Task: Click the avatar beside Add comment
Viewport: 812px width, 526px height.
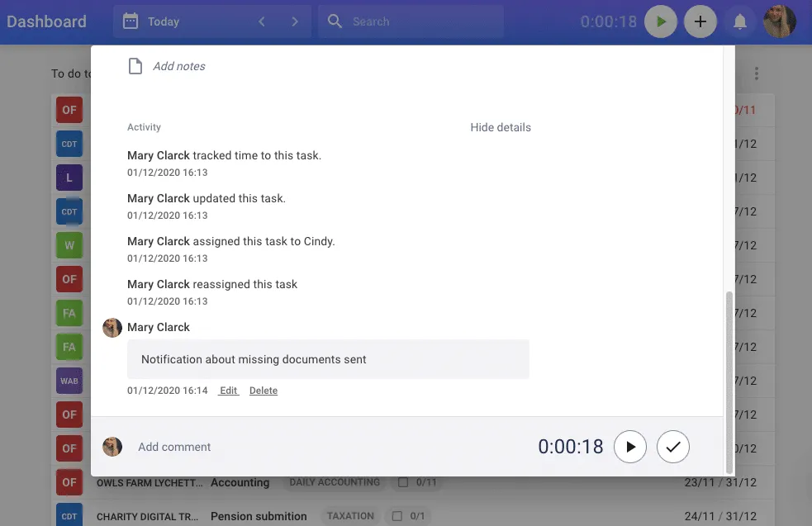Action: click(x=112, y=446)
